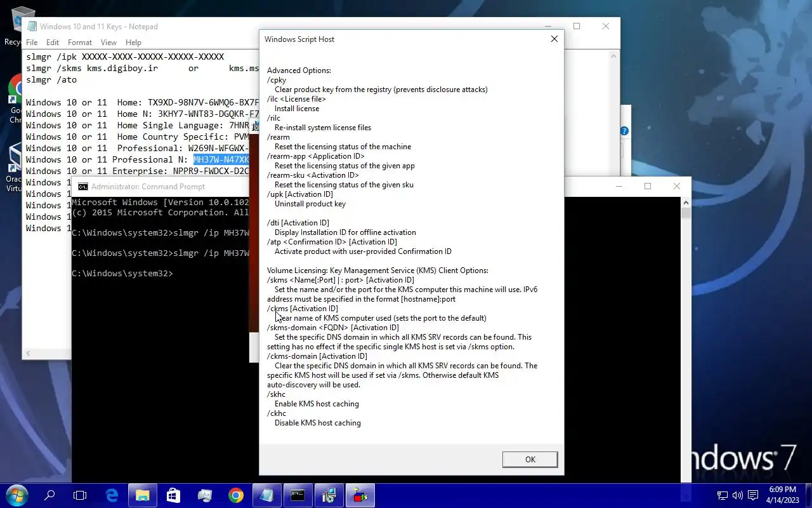Click '/upk [Activation ID]' option text
812x508 pixels.
300,194
